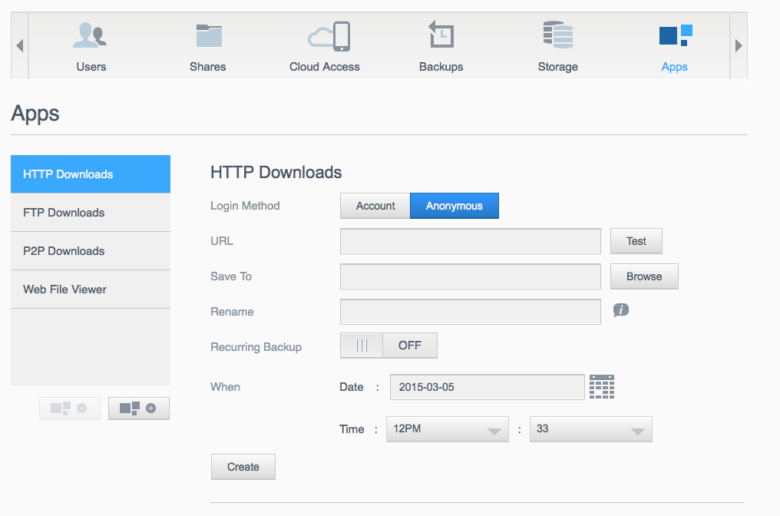Screen dimensions: 780x516
Task: Click the Rename info bubble icon
Action: [621, 310]
